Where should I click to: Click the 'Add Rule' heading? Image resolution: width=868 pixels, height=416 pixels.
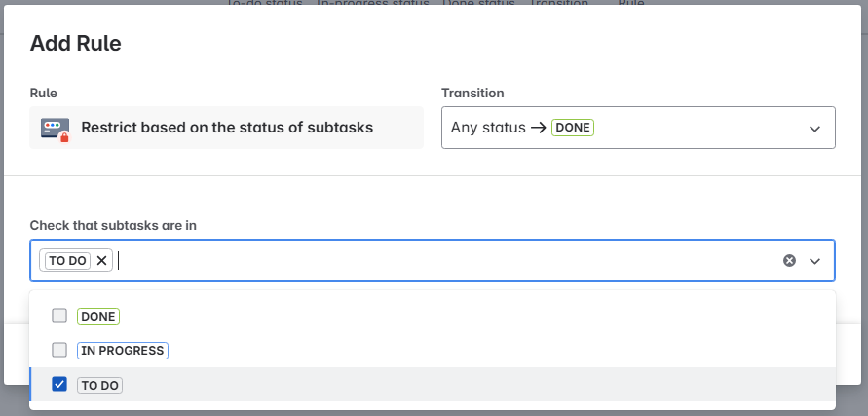[75, 43]
